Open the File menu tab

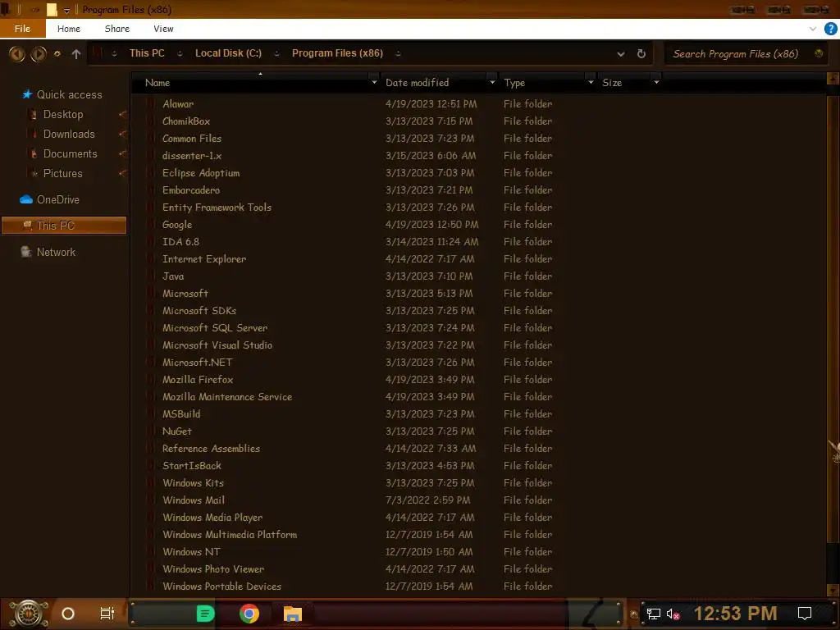pyautogui.click(x=22, y=29)
